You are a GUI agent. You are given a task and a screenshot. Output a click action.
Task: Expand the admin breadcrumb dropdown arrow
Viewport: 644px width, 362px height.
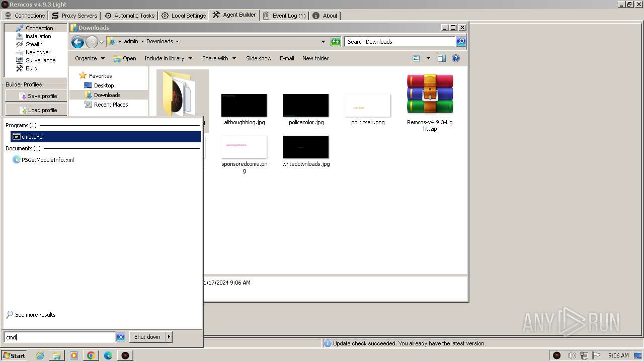[142, 41]
